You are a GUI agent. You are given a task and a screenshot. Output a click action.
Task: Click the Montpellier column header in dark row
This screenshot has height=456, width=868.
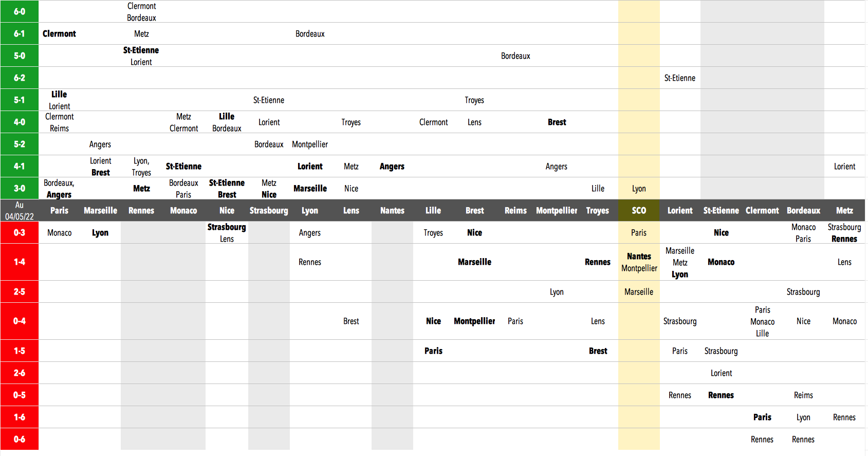click(557, 211)
